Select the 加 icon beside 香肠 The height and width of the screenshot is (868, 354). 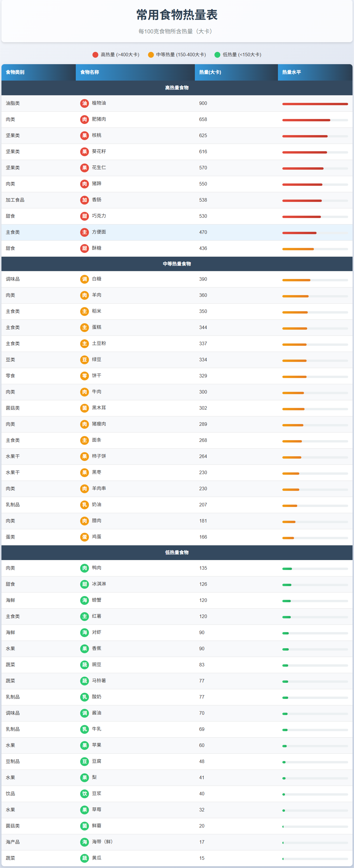[85, 200]
